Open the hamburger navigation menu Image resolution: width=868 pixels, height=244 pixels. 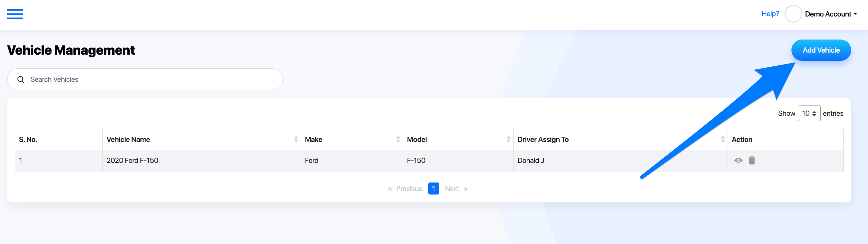pyautogui.click(x=15, y=14)
